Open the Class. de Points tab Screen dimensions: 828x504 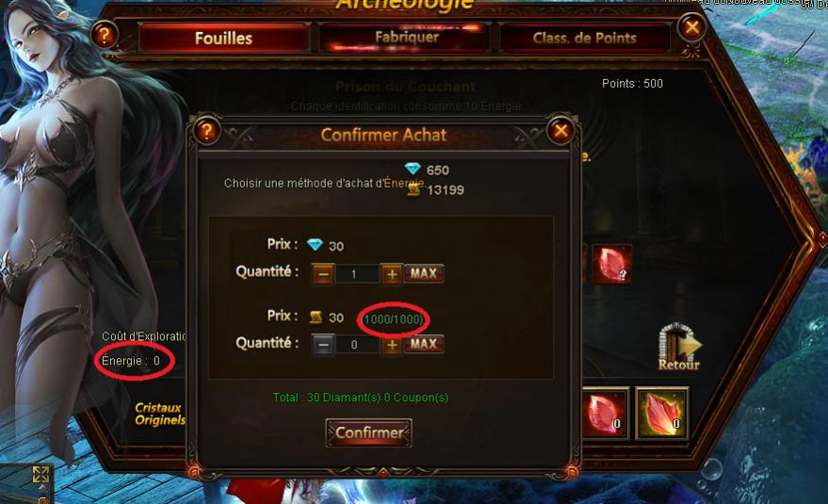click(585, 38)
